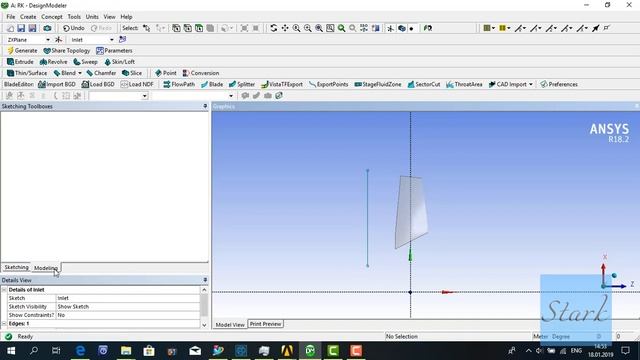
Task: Click the Splitter tool
Action: pos(242,84)
